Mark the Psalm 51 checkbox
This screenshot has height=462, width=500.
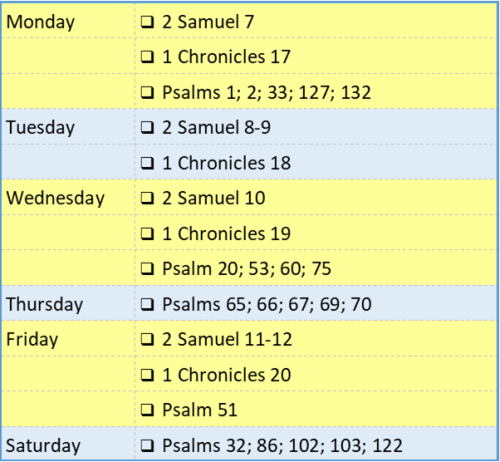(147, 410)
